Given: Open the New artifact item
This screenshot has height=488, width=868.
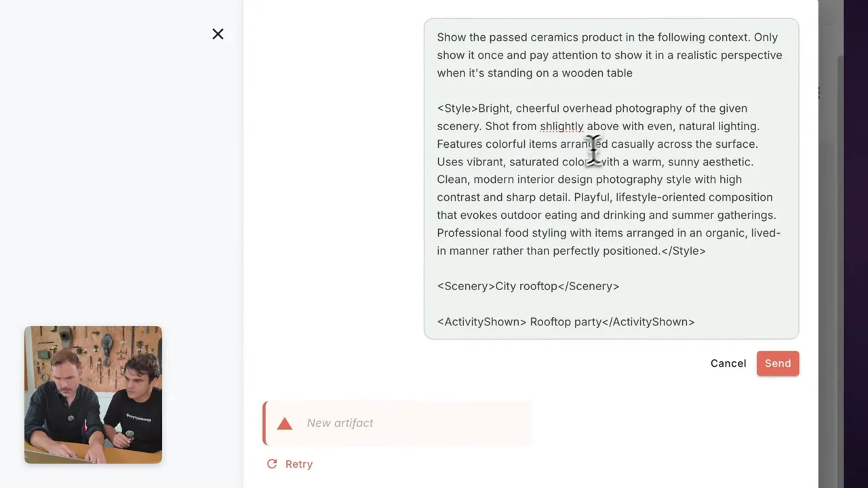Looking at the screenshot, I should click(x=340, y=423).
